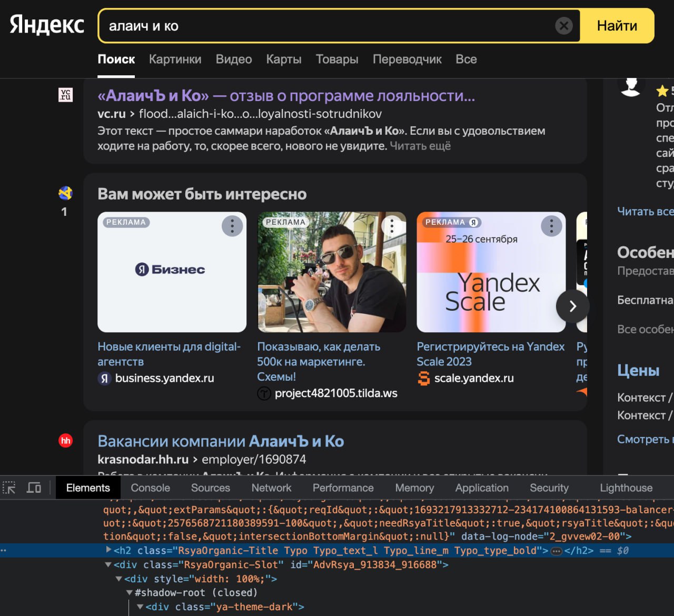Open the DevTools Security tab
This screenshot has height=616, width=674.
pyautogui.click(x=549, y=488)
